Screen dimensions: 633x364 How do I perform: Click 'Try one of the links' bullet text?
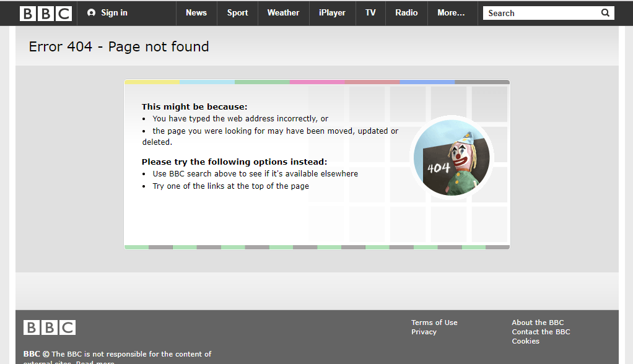(230, 186)
